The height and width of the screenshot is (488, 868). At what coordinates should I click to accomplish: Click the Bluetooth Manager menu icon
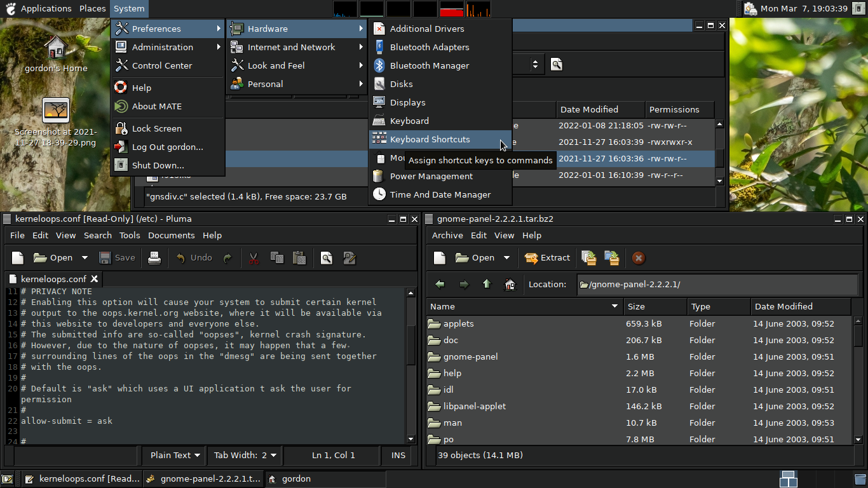point(379,65)
